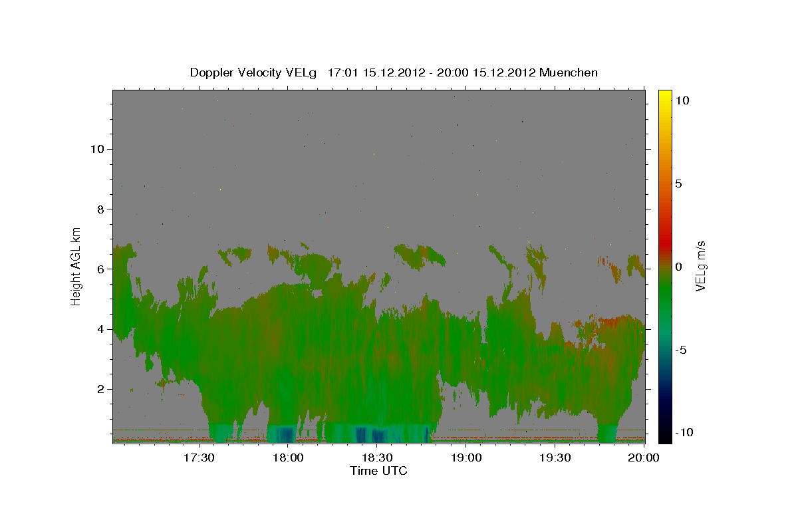Click the '20:00' time axis label

coord(644,458)
